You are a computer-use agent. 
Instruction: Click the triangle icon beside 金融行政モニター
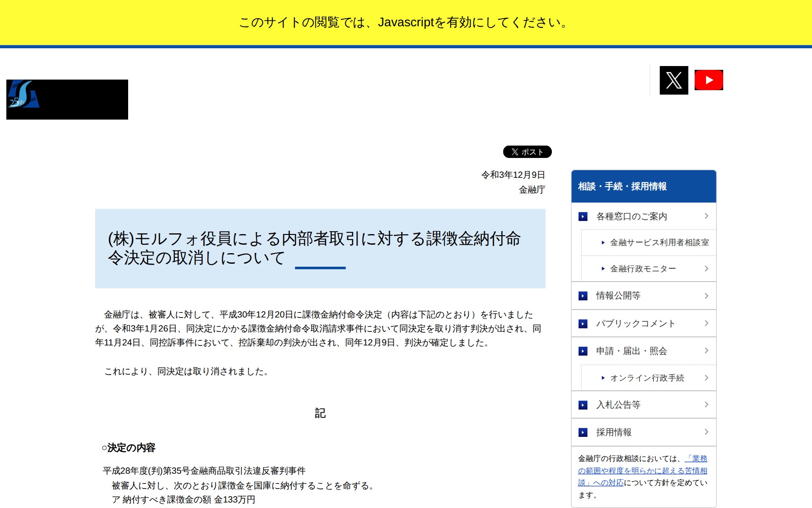pos(602,268)
